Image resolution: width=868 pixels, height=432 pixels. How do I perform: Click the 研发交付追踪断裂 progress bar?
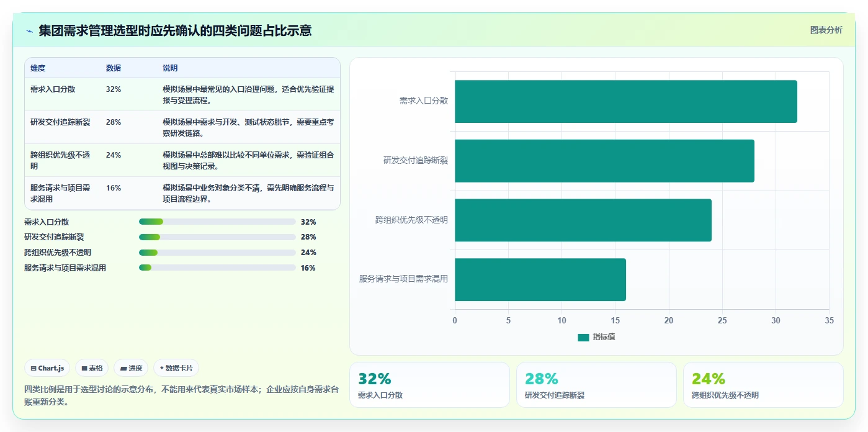coord(217,237)
